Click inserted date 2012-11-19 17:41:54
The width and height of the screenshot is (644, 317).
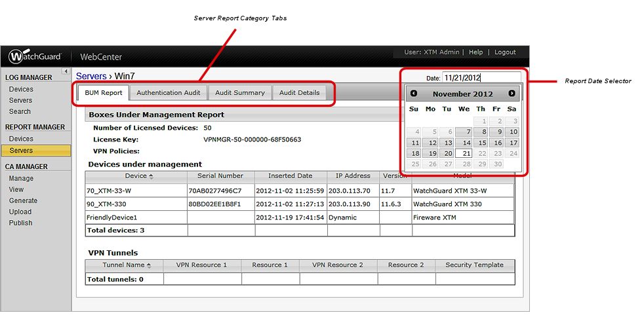(290, 217)
